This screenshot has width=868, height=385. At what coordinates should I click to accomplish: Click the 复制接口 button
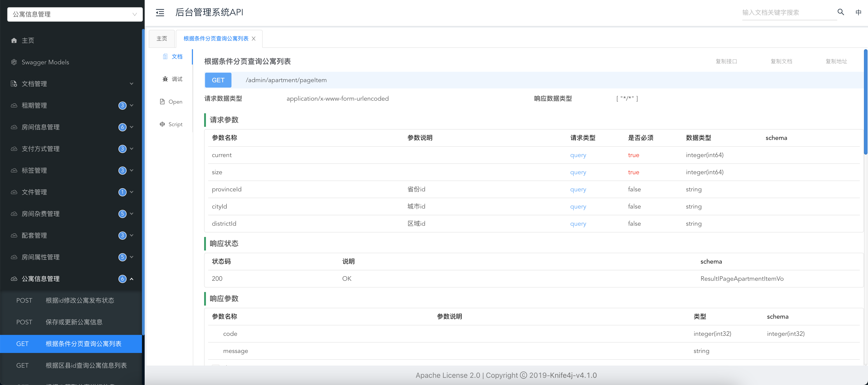726,61
